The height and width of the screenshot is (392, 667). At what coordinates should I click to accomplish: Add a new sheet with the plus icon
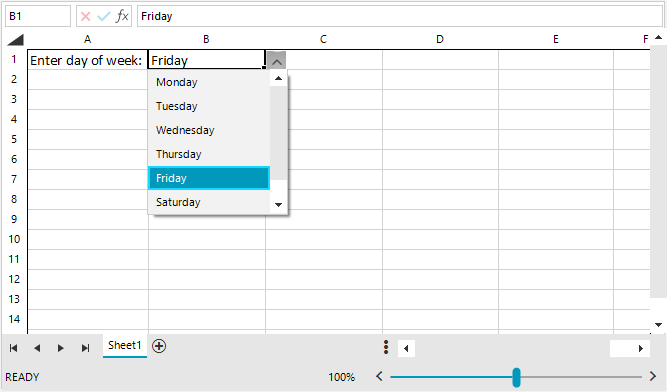click(159, 346)
